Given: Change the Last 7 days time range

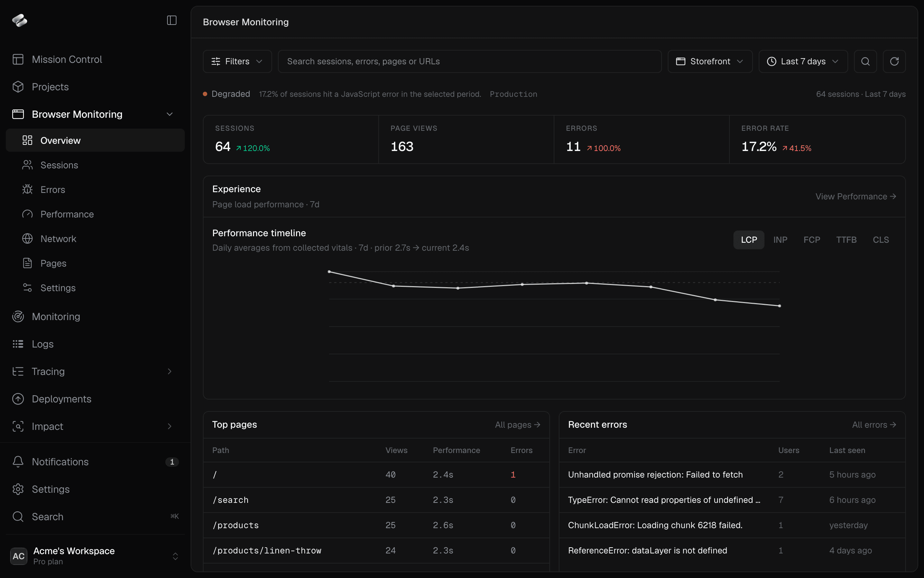Looking at the screenshot, I should point(803,61).
